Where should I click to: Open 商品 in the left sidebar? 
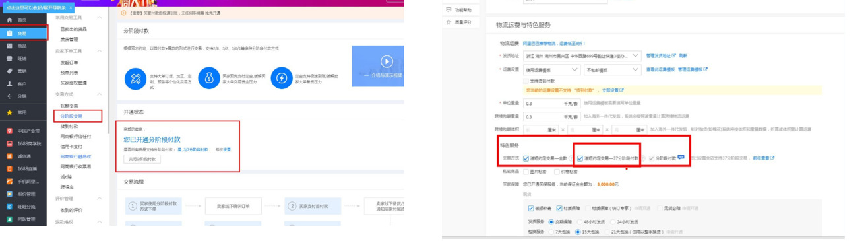(x=22, y=46)
